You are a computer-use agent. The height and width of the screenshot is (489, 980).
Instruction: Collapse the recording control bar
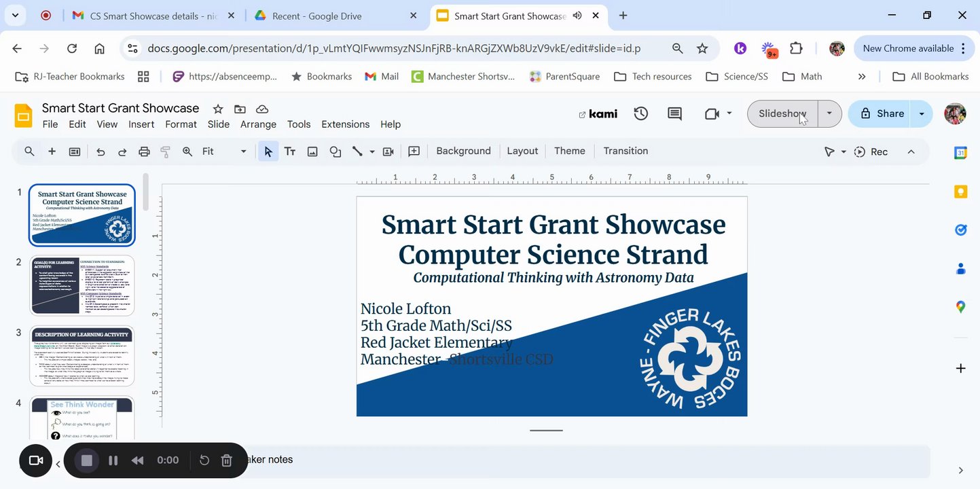58,465
